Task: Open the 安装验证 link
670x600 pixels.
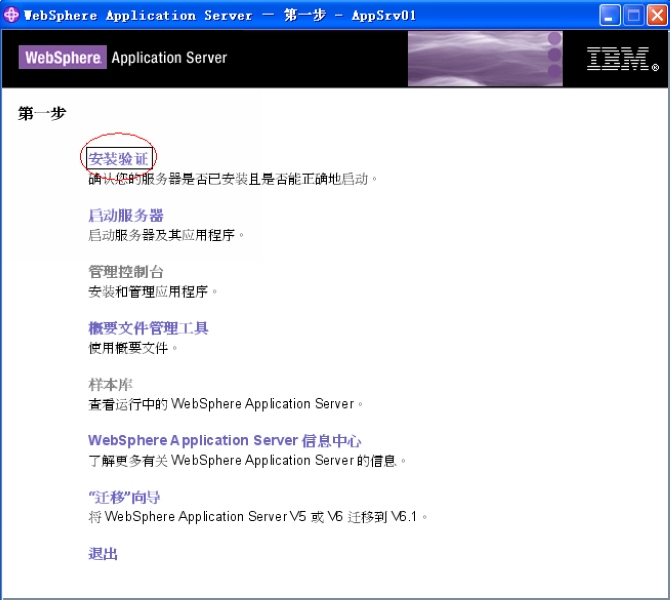Action: 118,159
